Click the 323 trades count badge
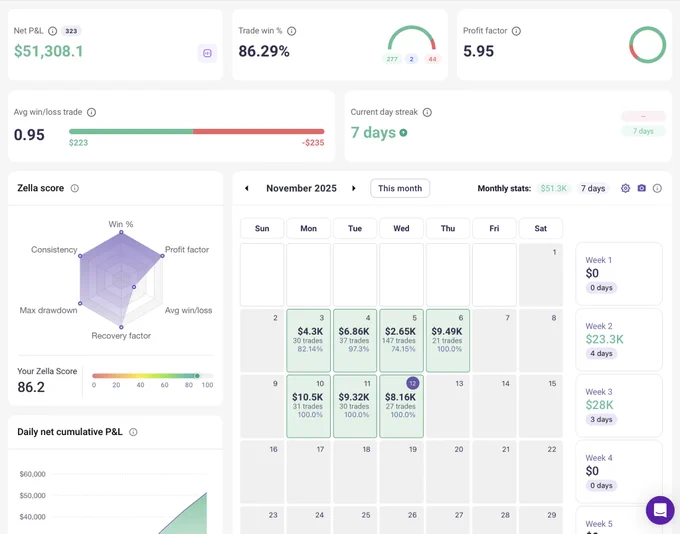This screenshot has width=680, height=534. click(x=71, y=31)
